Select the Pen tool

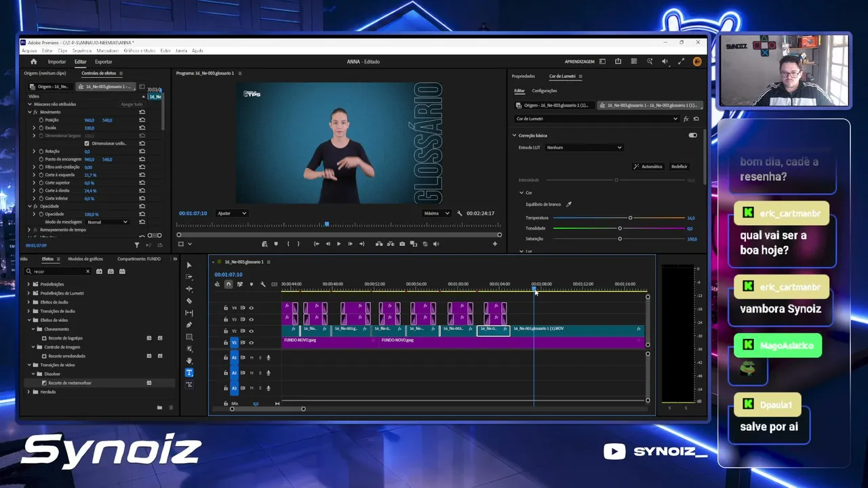coord(189,325)
